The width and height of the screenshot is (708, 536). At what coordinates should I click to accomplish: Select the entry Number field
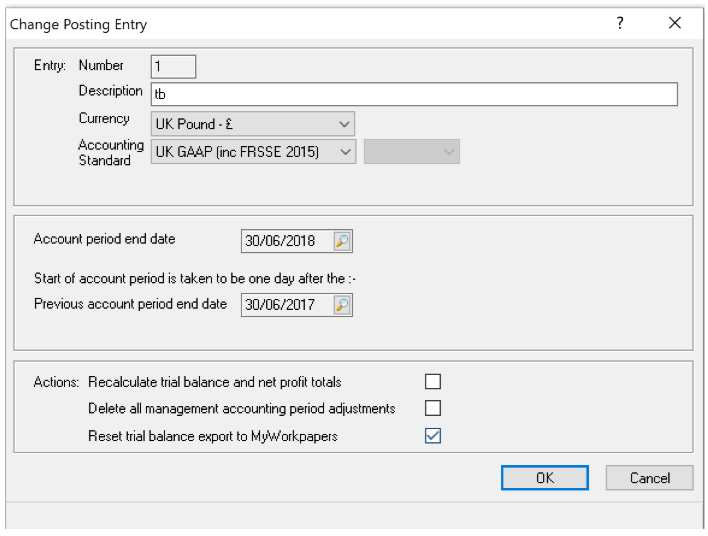[x=173, y=67]
